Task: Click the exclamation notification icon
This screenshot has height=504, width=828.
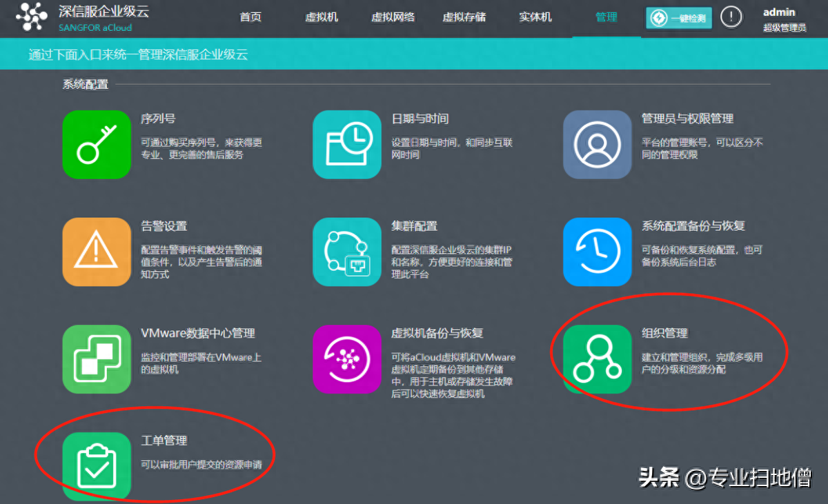Action: 731,17
